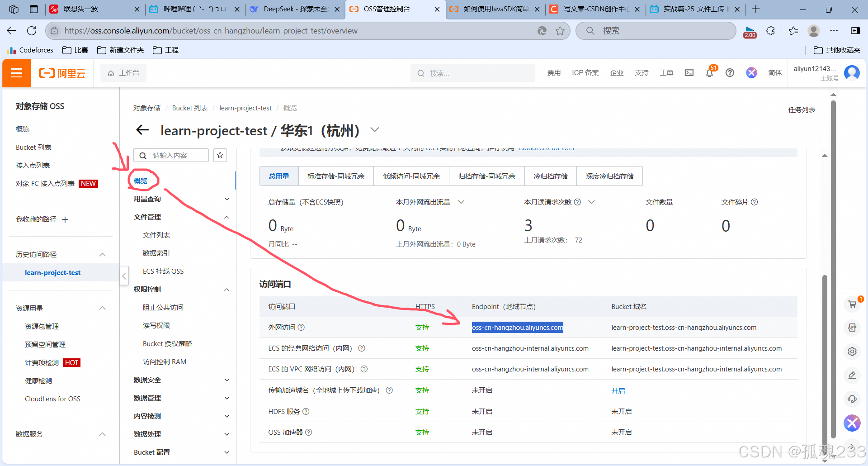Expand the 数据安全 menu section
The width and height of the screenshot is (868, 466).
pyautogui.click(x=227, y=380)
